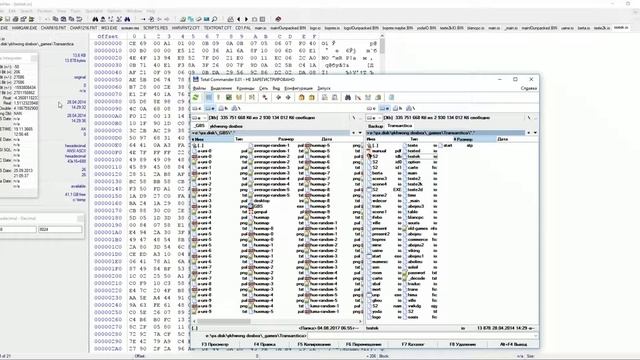Open the Конфигурация menu in Total Commander
The image size is (640, 360).
[298, 88]
